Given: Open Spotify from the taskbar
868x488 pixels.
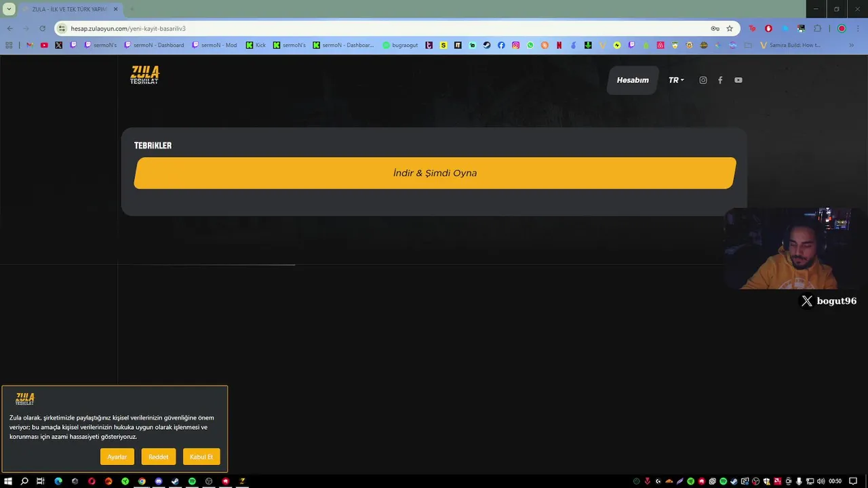Looking at the screenshot, I should pos(192,481).
